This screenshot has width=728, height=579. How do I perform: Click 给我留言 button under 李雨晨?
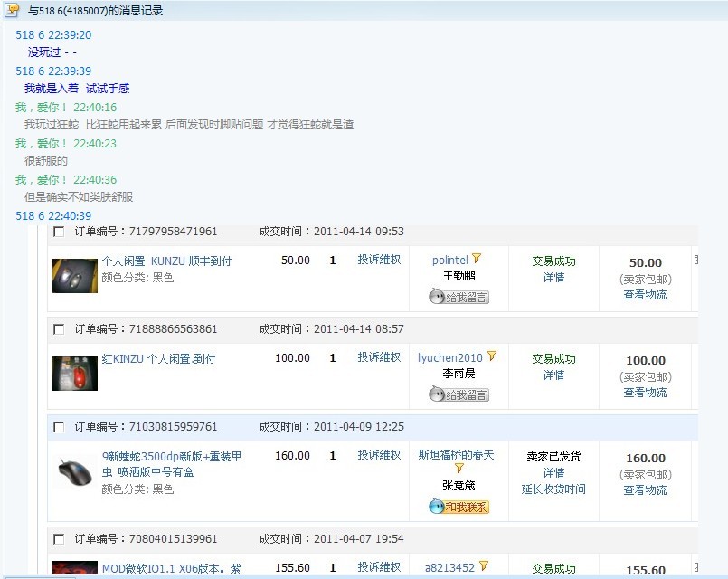coord(459,394)
